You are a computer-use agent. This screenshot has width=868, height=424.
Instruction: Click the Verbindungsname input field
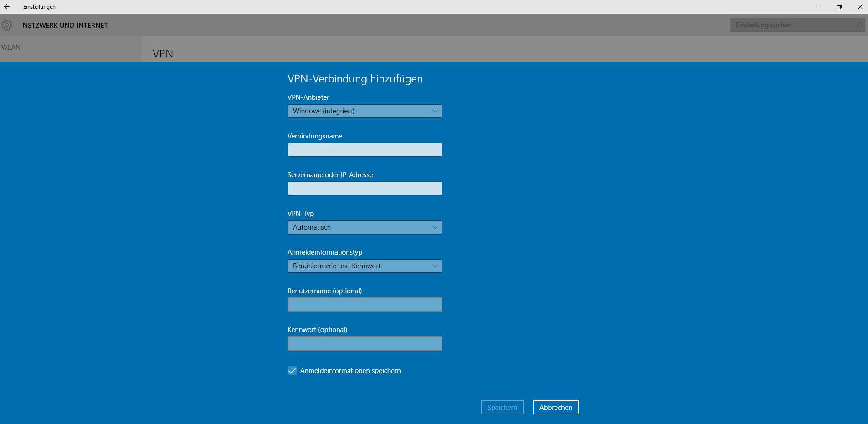[x=365, y=150]
